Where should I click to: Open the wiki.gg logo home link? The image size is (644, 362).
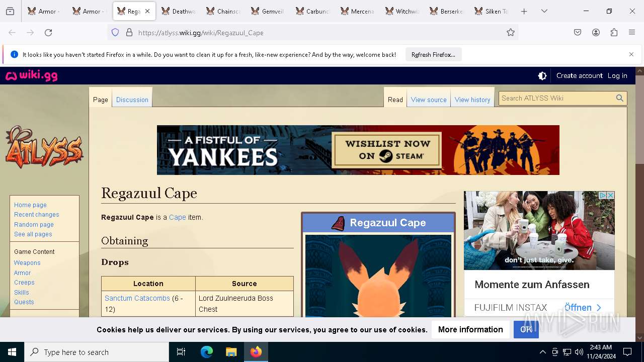(x=32, y=76)
